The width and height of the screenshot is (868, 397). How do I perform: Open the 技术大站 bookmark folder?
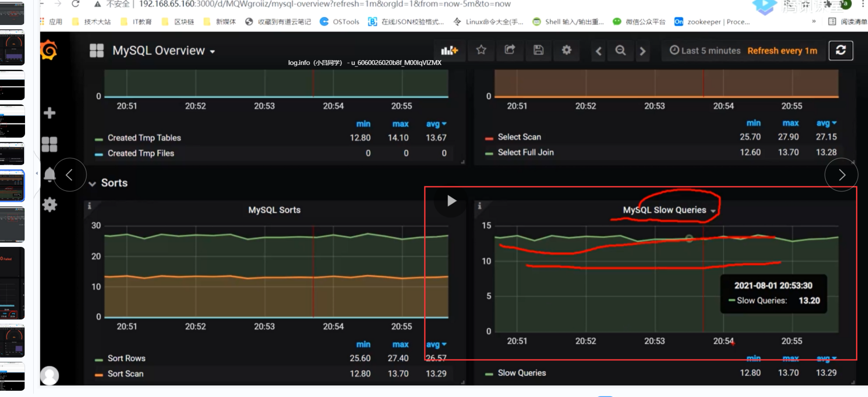coord(92,22)
